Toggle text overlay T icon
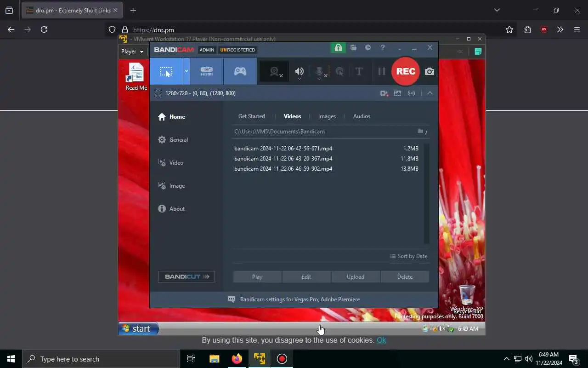 click(x=359, y=71)
